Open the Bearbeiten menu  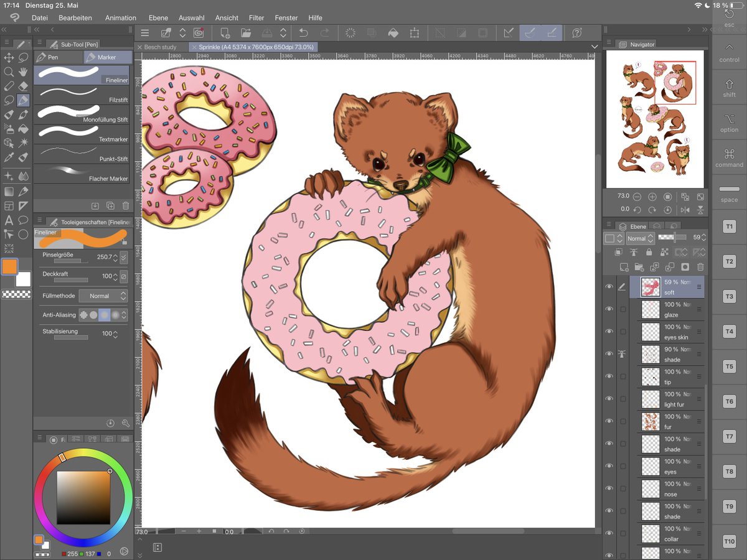(75, 18)
